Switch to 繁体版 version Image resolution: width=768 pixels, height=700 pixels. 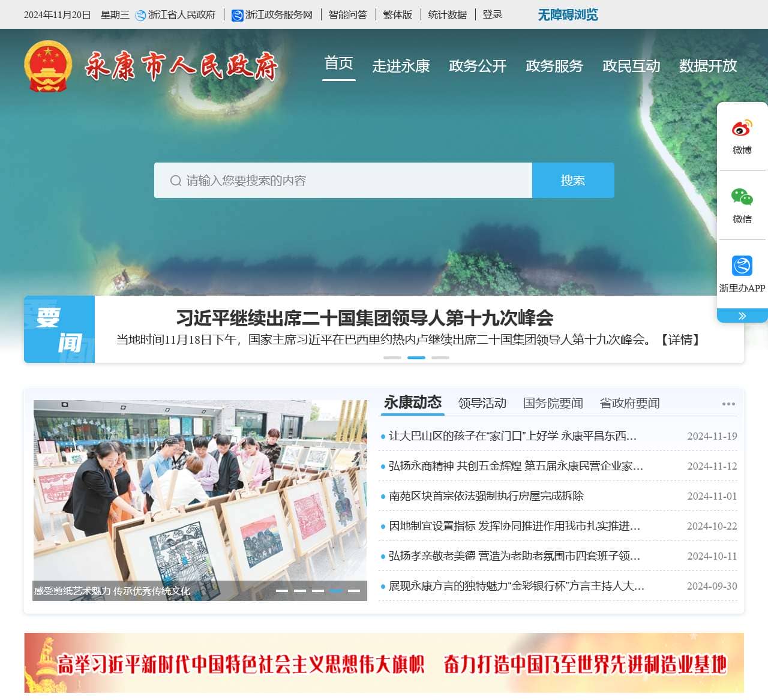click(398, 15)
